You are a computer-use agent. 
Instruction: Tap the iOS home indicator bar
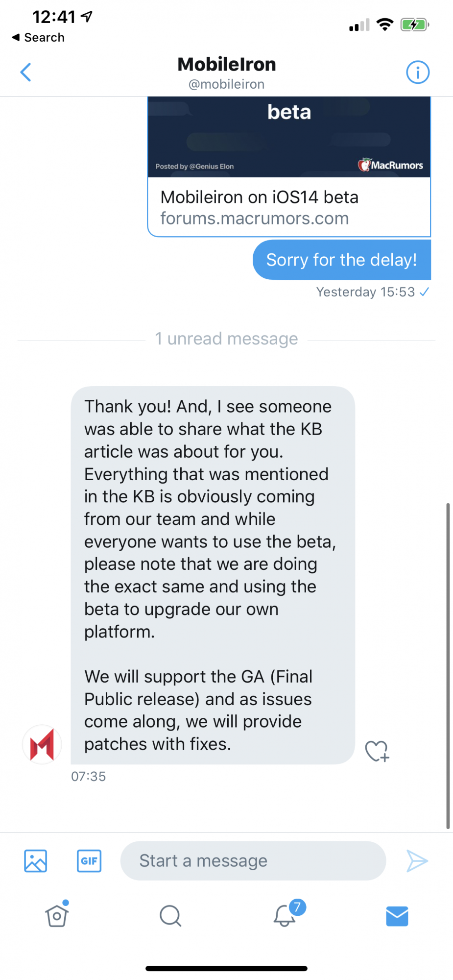pyautogui.click(x=226, y=968)
